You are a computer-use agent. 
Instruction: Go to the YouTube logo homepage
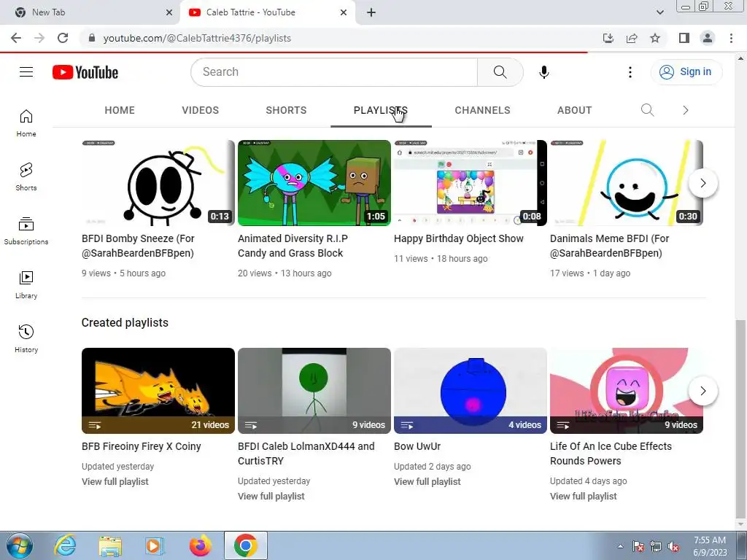[85, 72]
